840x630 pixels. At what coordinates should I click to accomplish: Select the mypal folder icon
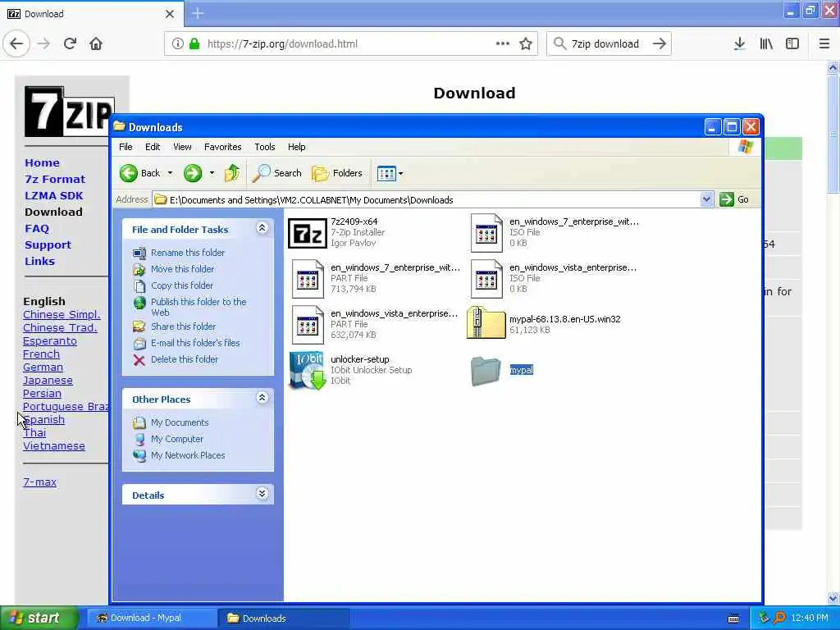486,371
